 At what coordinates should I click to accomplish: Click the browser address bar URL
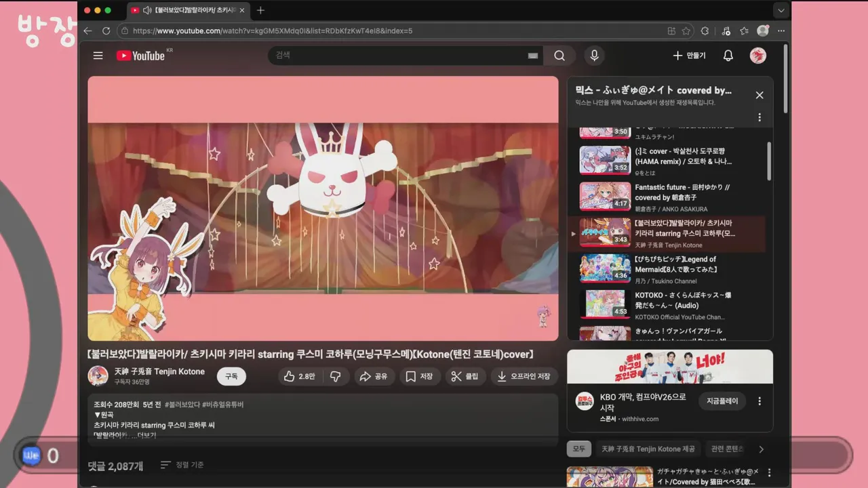(273, 30)
